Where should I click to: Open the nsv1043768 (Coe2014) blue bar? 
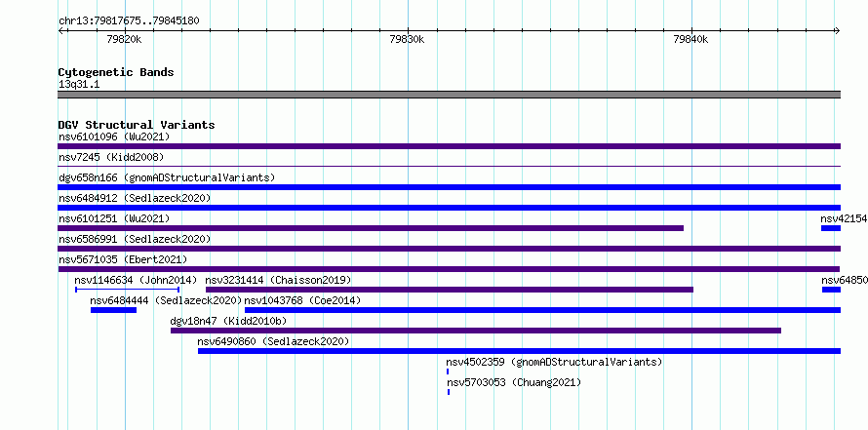[x=542, y=310]
